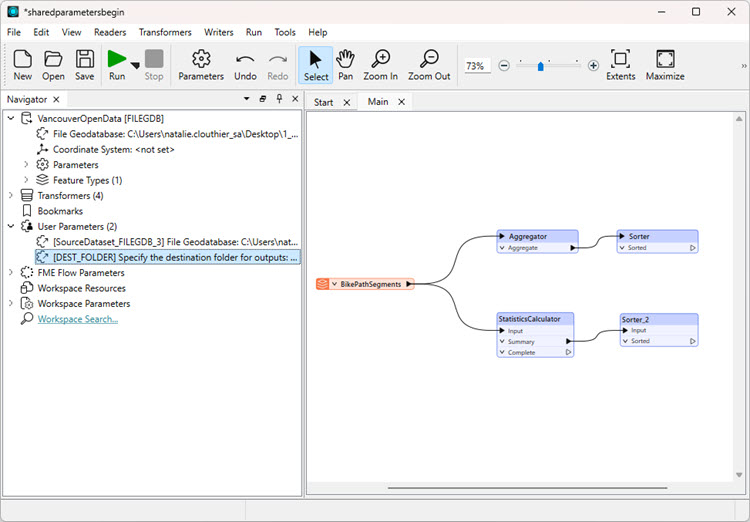This screenshot has width=750, height=522.
Task: Undo the last action
Action: (245, 65)
